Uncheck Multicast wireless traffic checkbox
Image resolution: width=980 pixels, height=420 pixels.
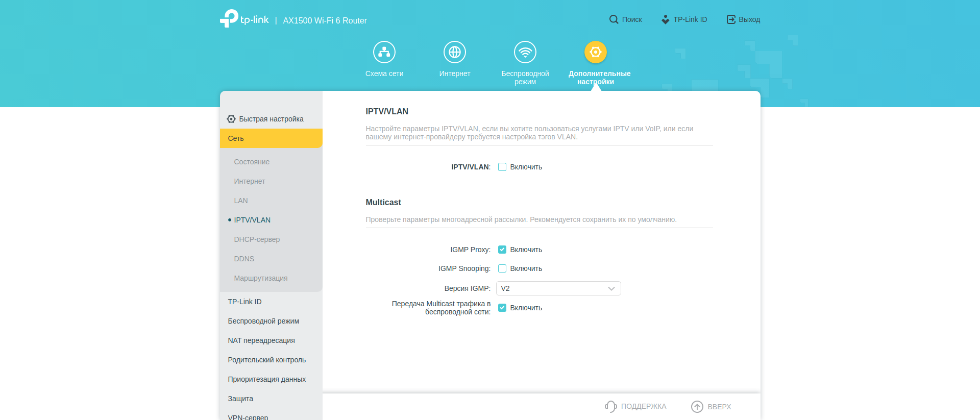tap(502, 308)
